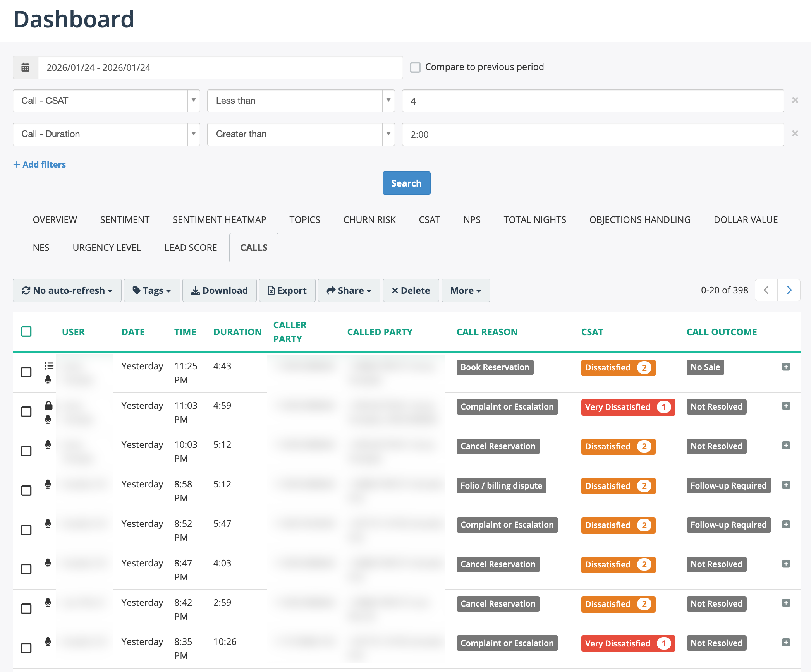Click the Add filters link
811x672 pixels.
[x=40, y=165]
